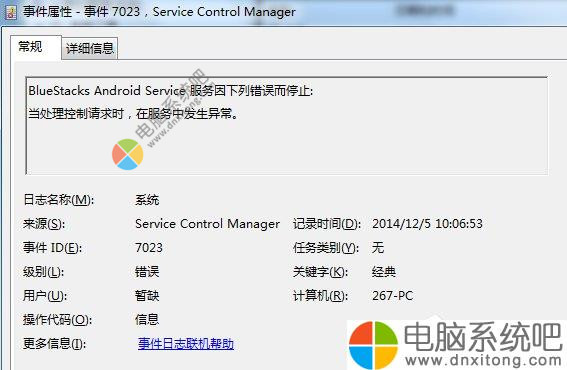Click the 事件 ID value 7023
Image resolution: width=567 pixels, height=370 pixels.
[x=149, y=248]
